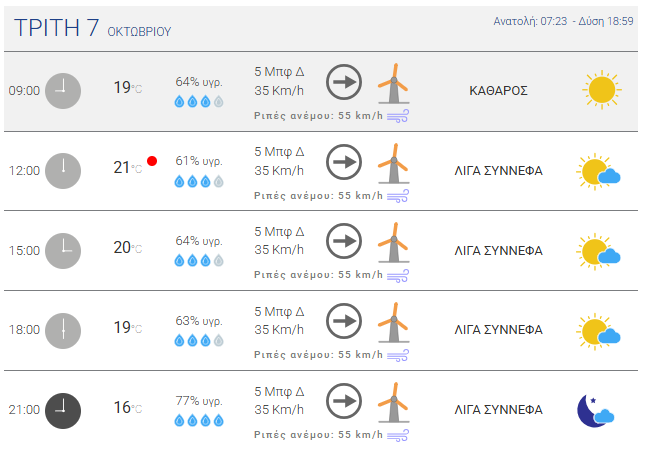Click the sunny weather icon at 09:00
The width and height of the screenshot is (648, 450).
pos(601,90)
